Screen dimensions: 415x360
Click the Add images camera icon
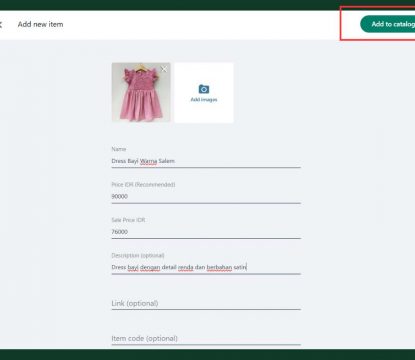204,89
